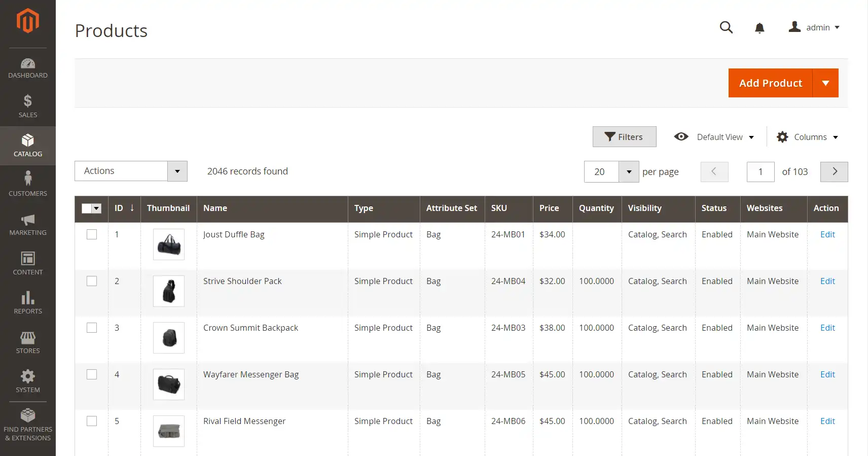Image resolution: width=868 pixels, height=456 pixels.
Task: Open the Add Product arrow dropdown
Action: (x=825, y=83)
